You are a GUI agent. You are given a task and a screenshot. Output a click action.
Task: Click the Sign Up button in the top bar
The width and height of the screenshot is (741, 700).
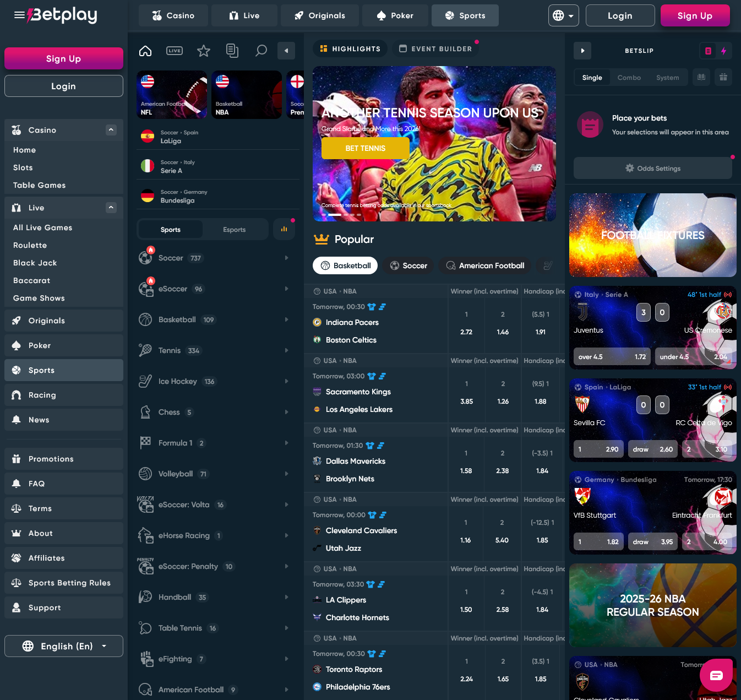(695, 15)
